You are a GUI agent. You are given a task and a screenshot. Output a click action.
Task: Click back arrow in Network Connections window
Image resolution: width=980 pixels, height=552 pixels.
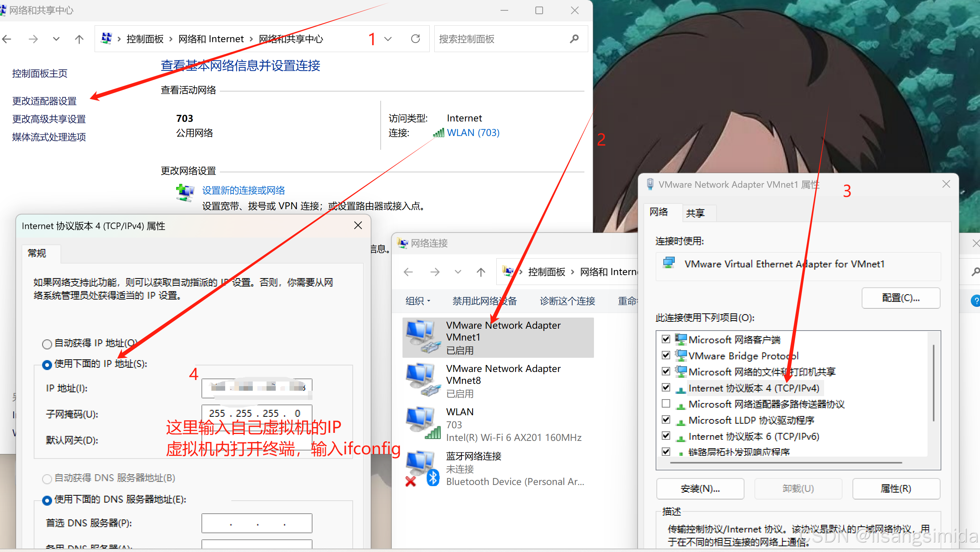click(408, 272)
